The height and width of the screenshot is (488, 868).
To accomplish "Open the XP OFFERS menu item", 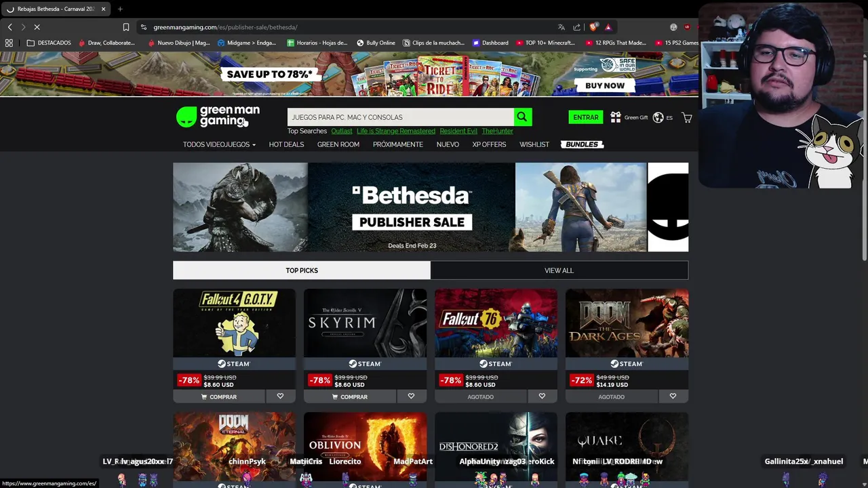I will 489,144.
